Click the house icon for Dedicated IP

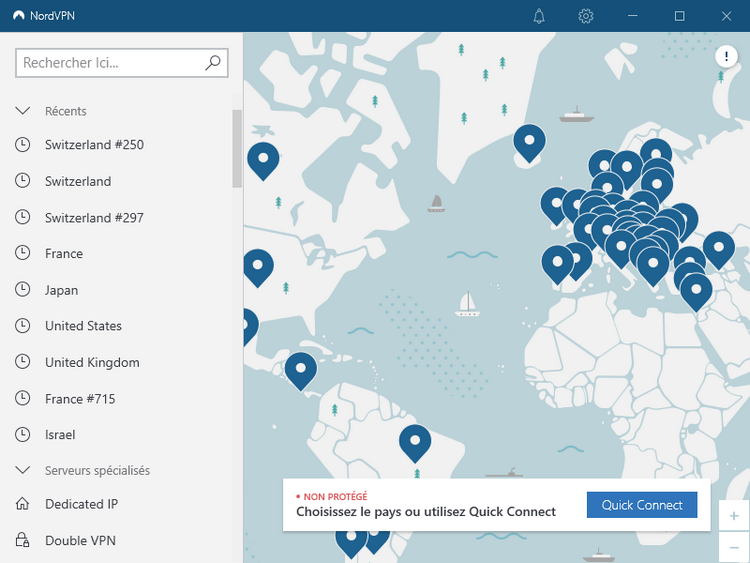click(x=22, y=504)
